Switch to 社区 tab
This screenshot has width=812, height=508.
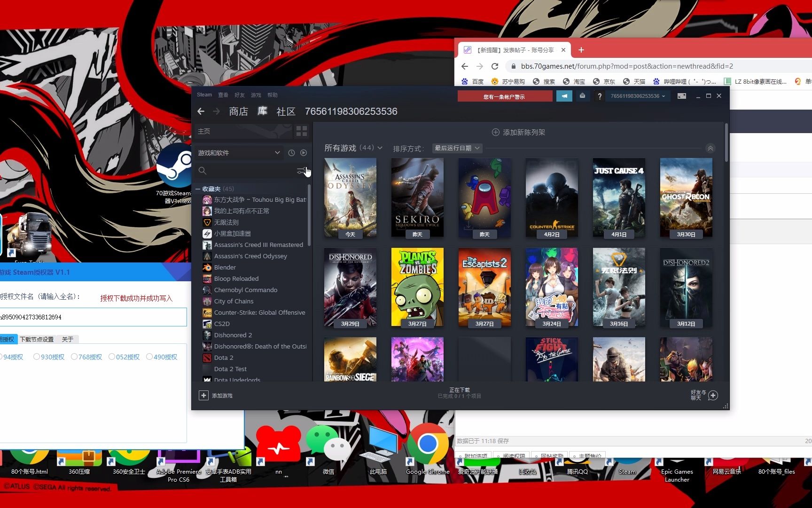click(286, 111)
